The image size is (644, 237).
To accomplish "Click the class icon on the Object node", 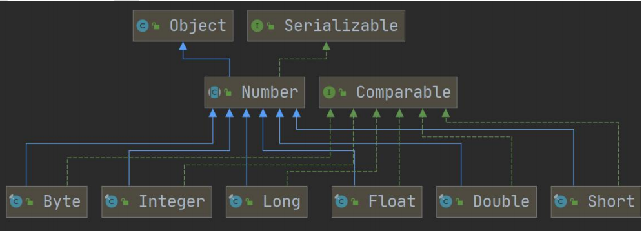I will point(142,26).
